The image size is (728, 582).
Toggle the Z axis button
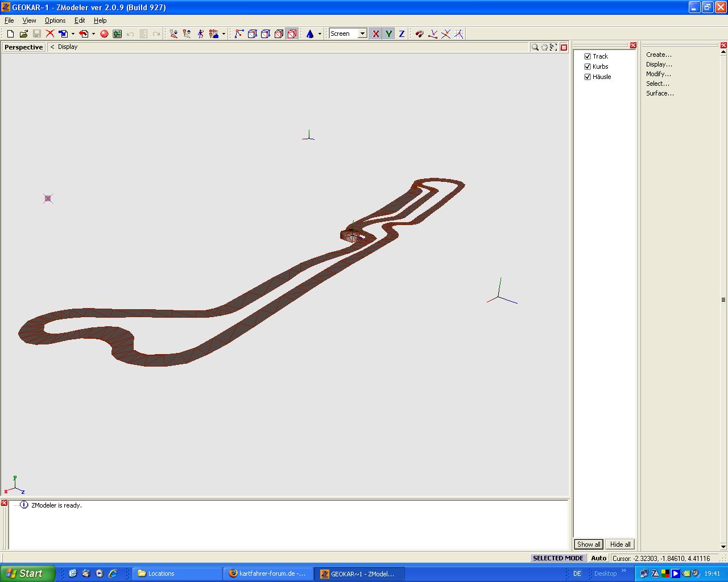(x=402, y=34)
